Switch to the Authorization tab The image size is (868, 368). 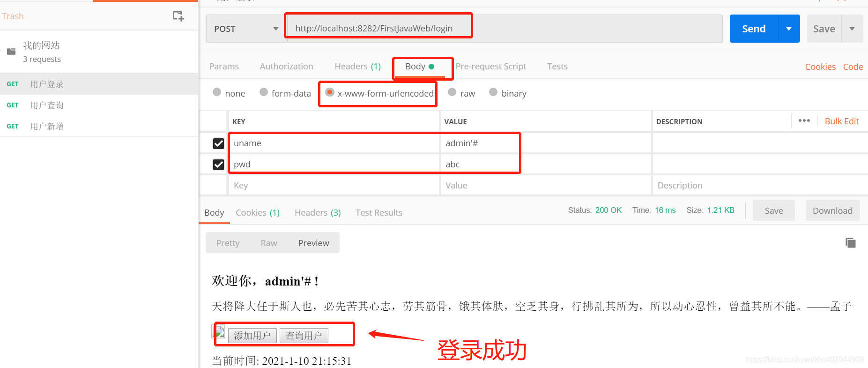pos(287,67)
